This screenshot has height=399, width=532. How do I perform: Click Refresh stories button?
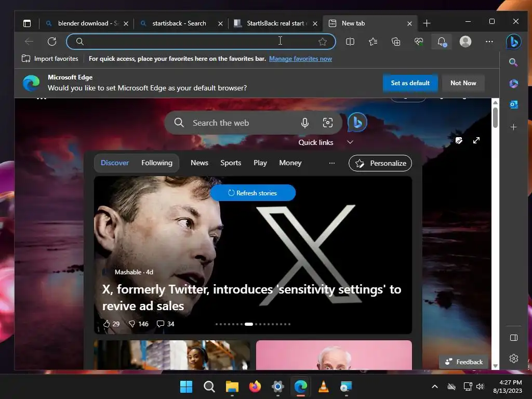click(253, 193)
